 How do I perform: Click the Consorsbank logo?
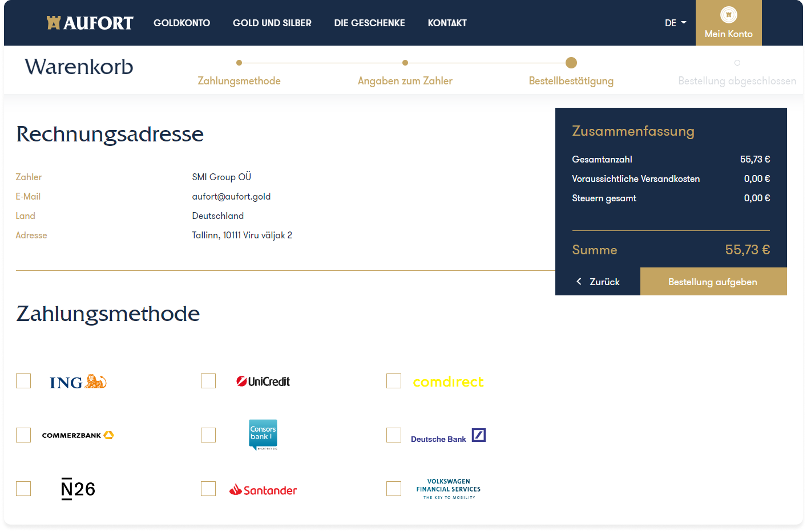coord(263,435)
